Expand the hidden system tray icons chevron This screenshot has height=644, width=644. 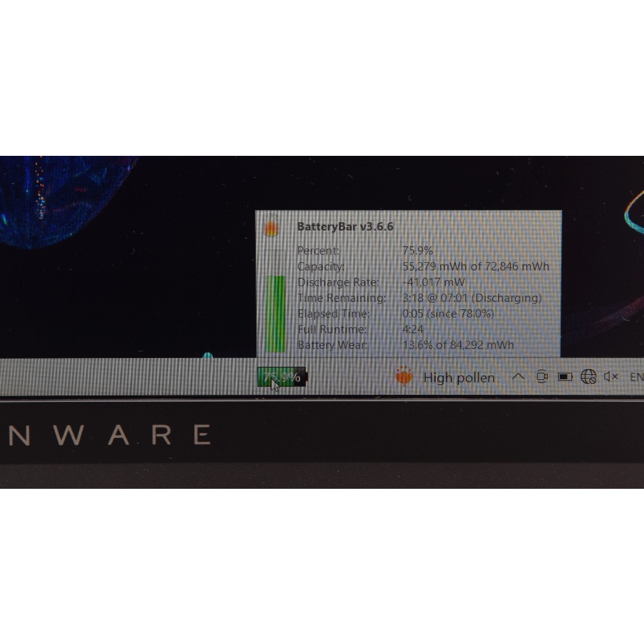point(518,377)
